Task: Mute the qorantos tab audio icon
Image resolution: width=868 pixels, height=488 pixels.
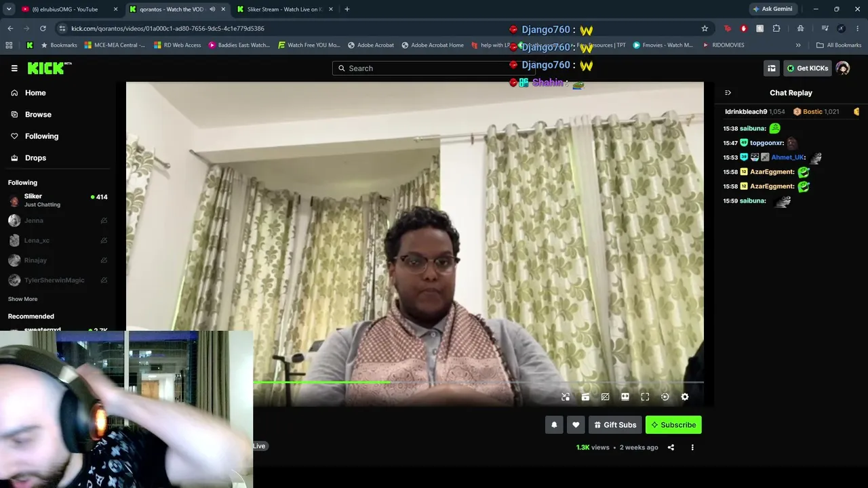Action: (x=212, y=9)
